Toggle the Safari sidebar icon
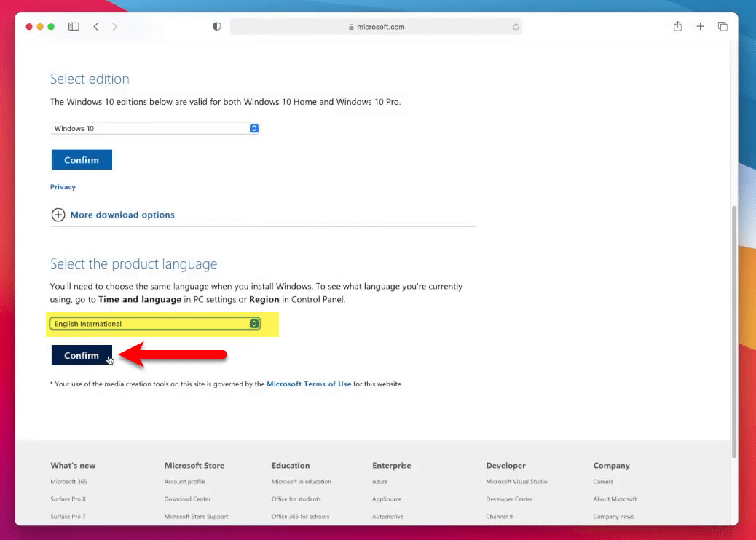Image resolution: width=756 pixels, height=540 pixels. 74,26
